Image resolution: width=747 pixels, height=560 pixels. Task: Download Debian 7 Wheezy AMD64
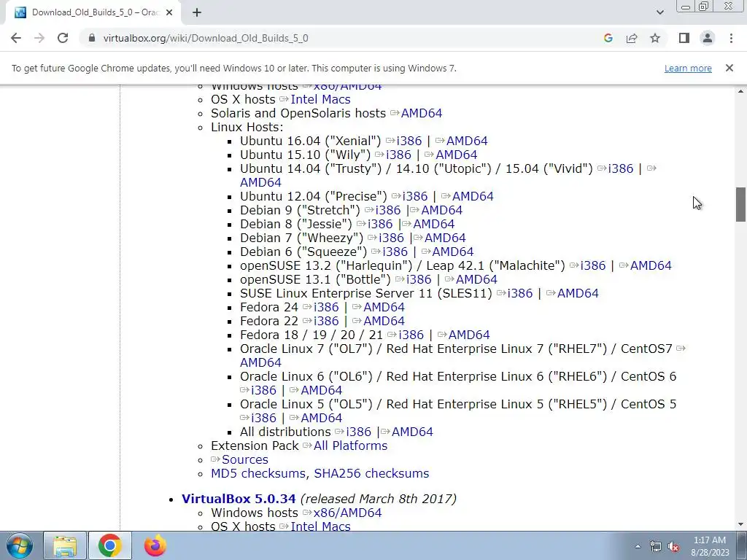(445, 238)
